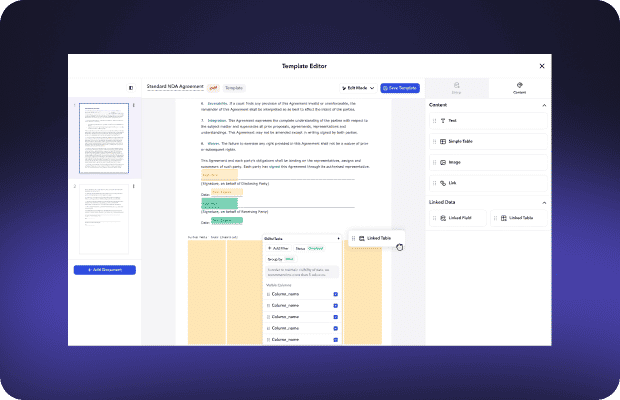Close the Template Editor dialog
Screen dimensions: 620x400
point(542,66)
